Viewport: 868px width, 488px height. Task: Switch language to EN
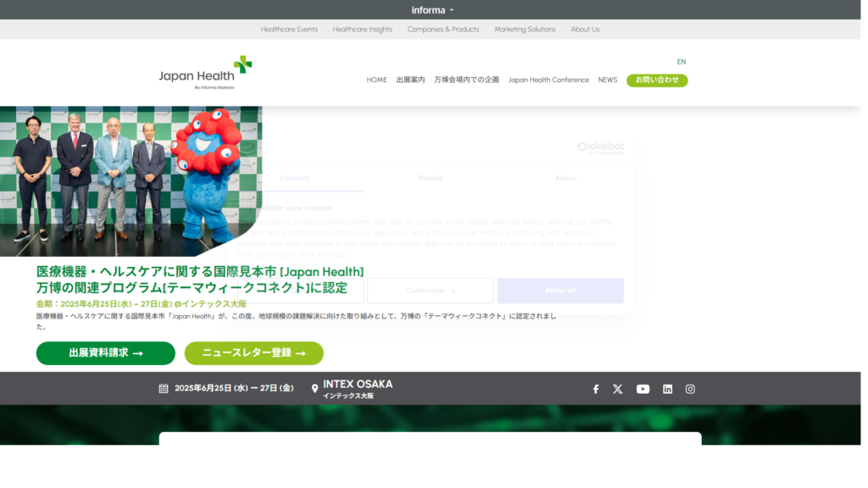coord(682,61)
